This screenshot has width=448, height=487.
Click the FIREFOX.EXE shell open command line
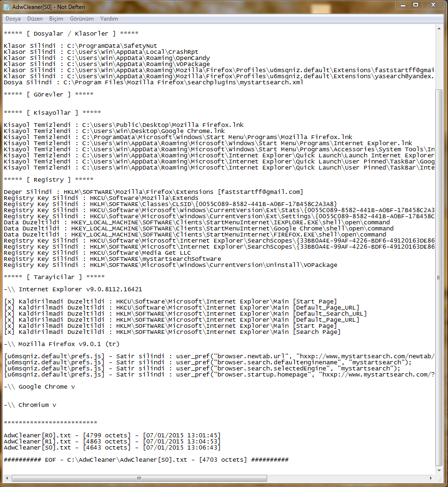195,235
